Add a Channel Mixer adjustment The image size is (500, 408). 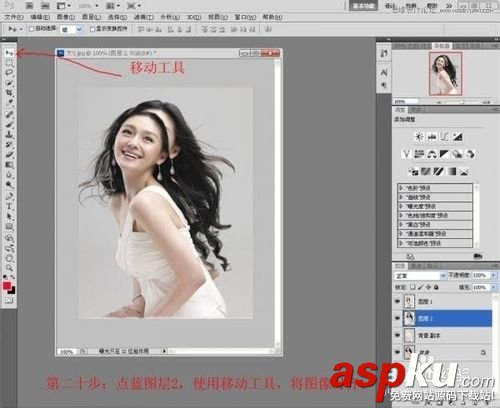(470, 154)
